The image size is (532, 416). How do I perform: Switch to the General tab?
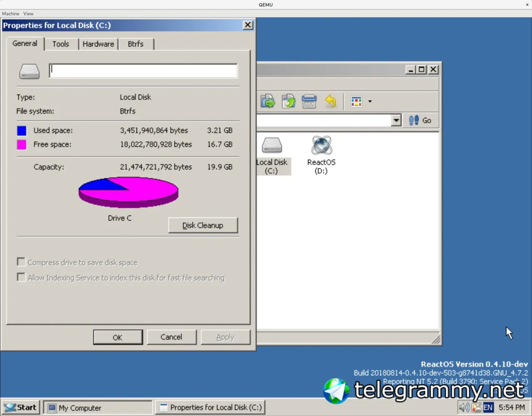point(25,43)
